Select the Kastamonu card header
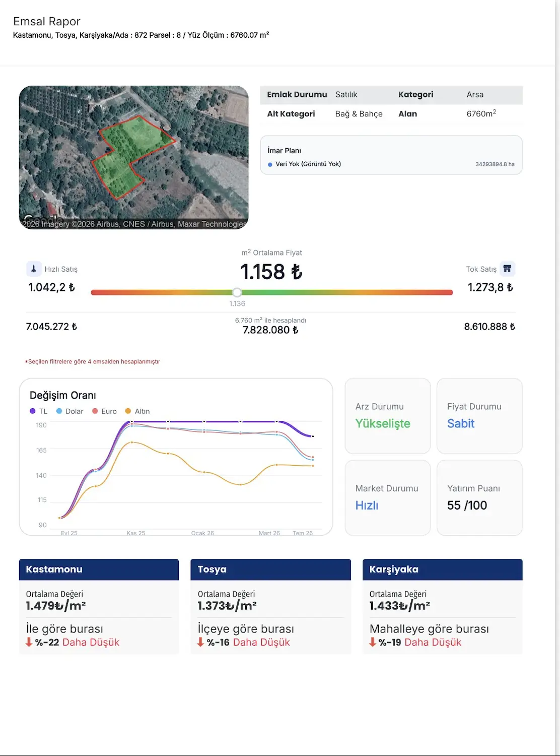Viewport: 560px width, 756px height. point(99,570)
